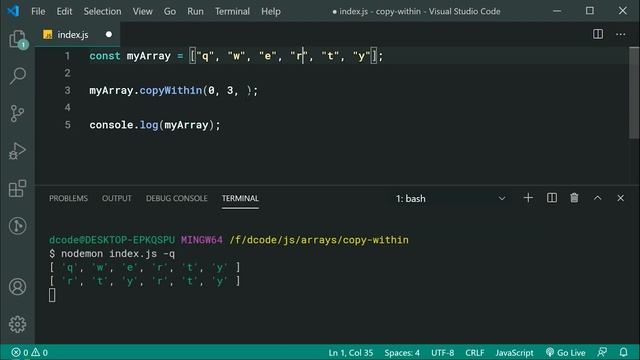
Task: Click the VS Code logo icon
Action: click(x=13, y=11)
